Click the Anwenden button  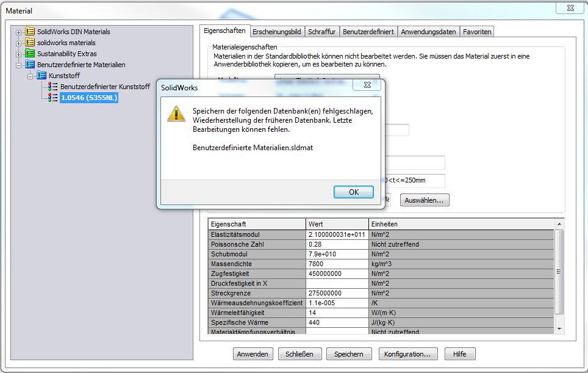(253, 354)
